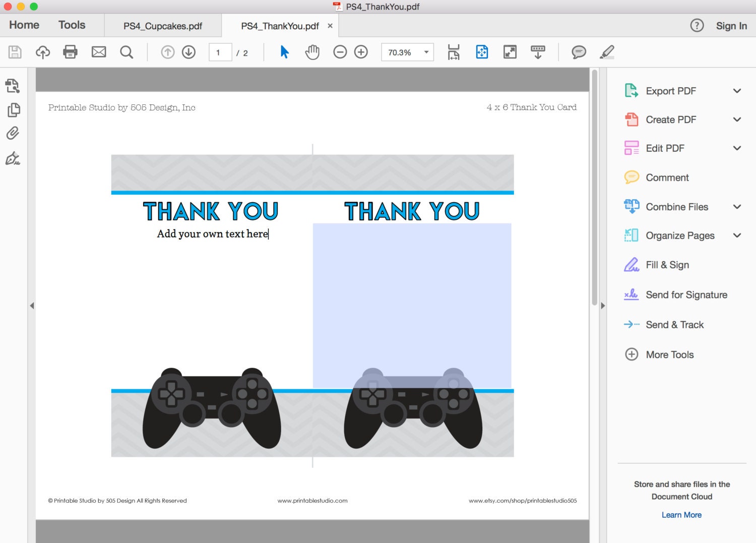The height and width of the screenshot is (543, 756).
Task: Print the PS4_ThankYou document
Action: (70, 52)
